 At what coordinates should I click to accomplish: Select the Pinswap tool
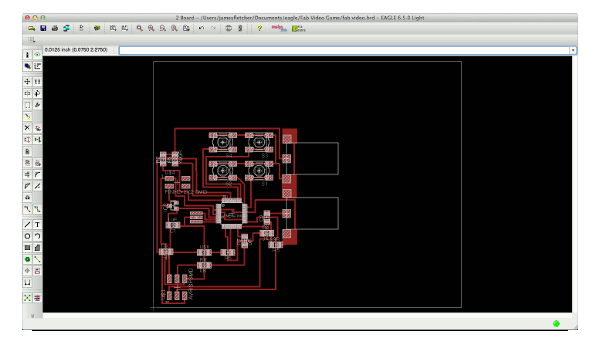click(27, 140)
